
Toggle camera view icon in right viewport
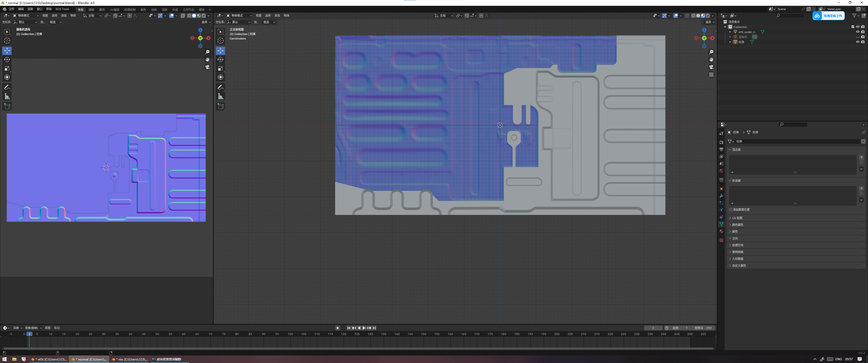pyautogui.click(x=711, y=67)
